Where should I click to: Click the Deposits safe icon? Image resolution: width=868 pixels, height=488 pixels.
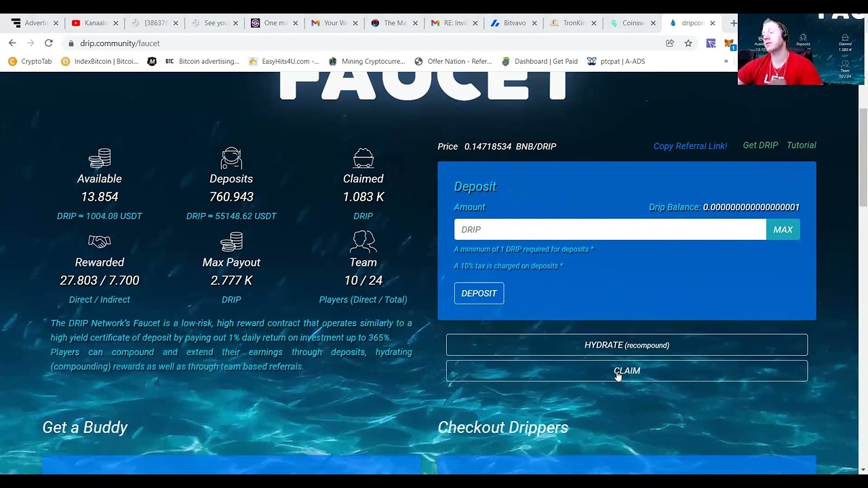point(231,158)
